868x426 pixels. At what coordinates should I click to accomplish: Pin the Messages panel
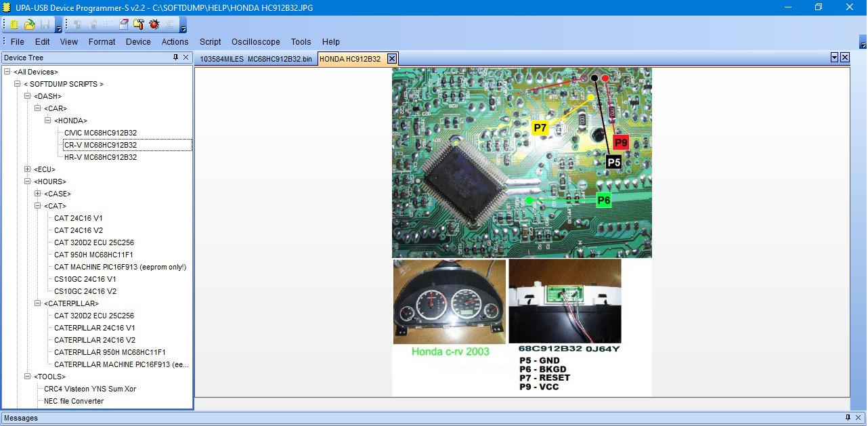(x=848, y=418)
